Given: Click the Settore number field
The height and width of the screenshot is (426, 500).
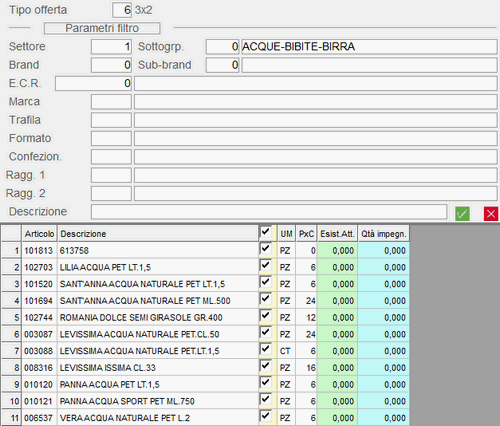Looking at the screenshot, I should 111,47.
